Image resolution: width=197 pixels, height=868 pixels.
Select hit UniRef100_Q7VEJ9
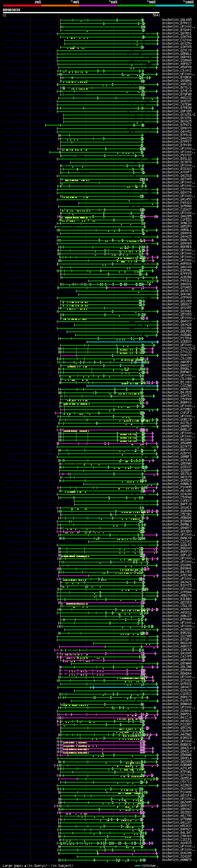pyautogui.click(x=177, y=91)
